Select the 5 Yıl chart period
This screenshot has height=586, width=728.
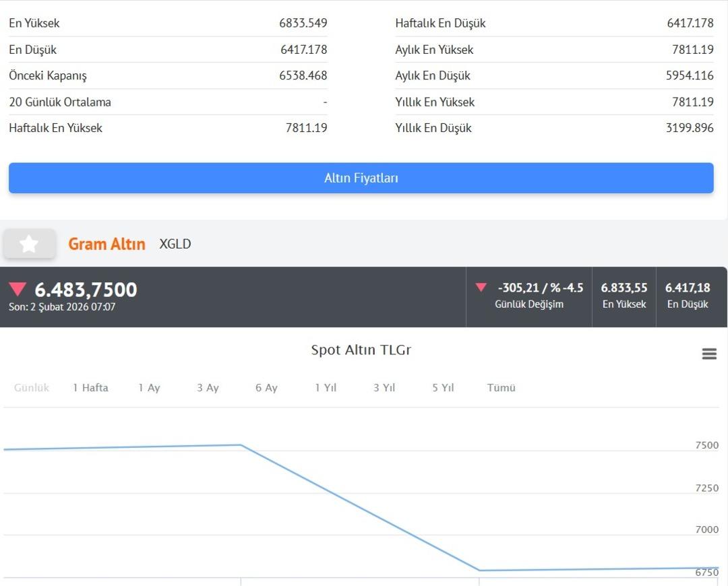pos(443,388)
